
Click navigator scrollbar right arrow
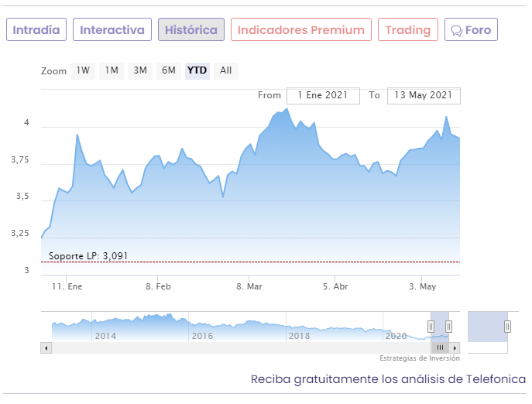455,348
